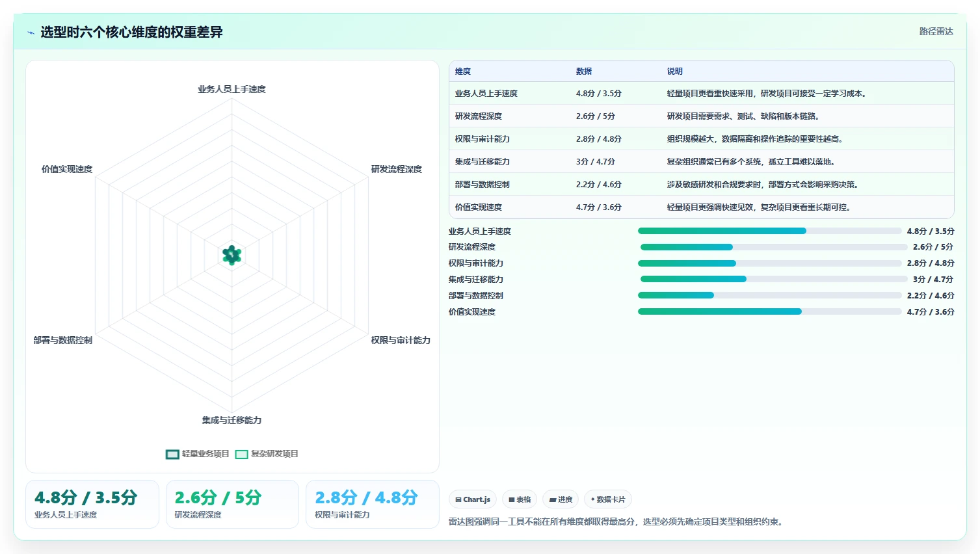The image size is (980, 554).
Task: Click the 表格 tag
Action: [x=520, y=499]
